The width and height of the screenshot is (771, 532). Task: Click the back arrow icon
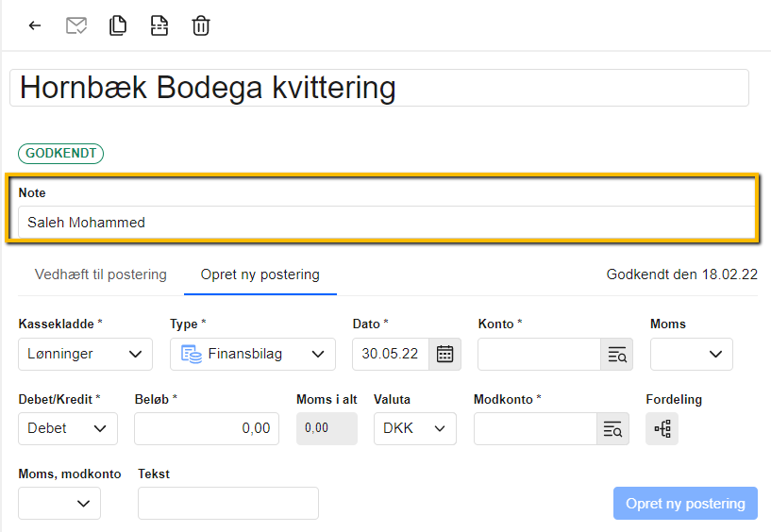coord(35,25)
